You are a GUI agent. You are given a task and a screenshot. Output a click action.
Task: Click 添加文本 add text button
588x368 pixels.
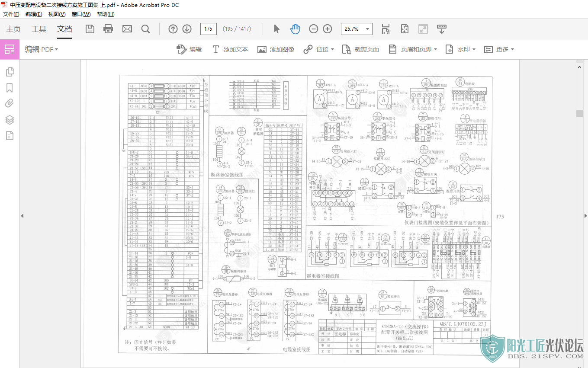(230, 49)
